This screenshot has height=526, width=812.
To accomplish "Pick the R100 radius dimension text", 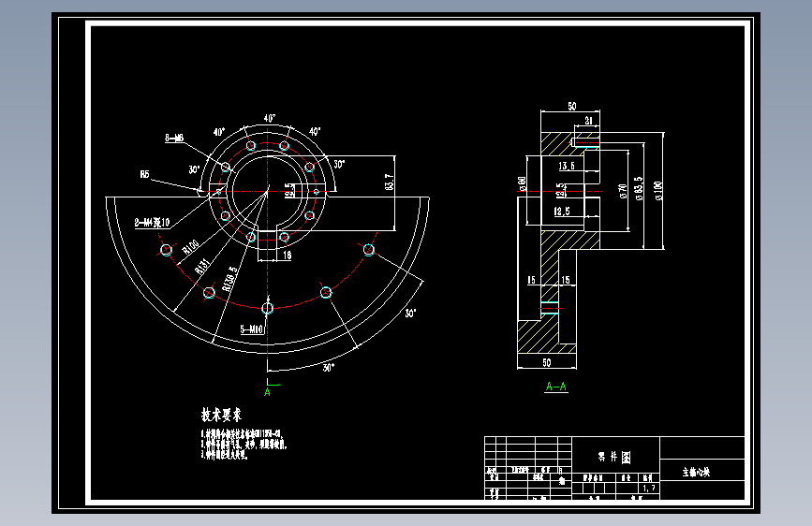I will [190, 247].
